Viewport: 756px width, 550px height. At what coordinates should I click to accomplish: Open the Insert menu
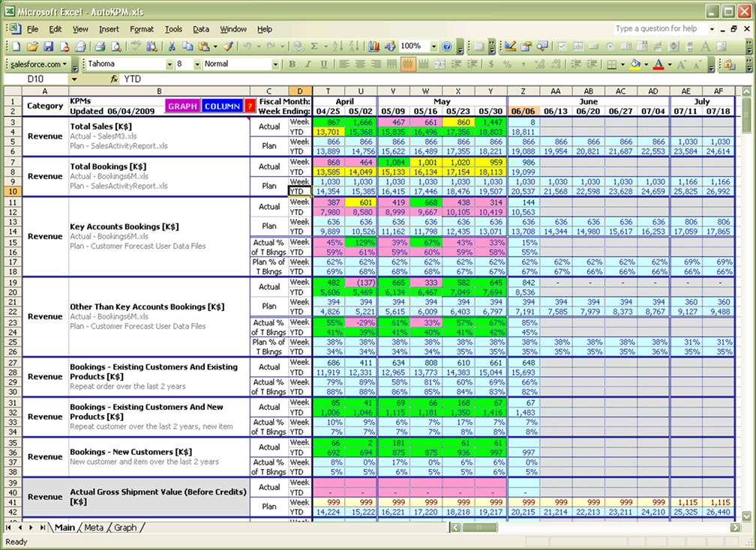pyautogui.click(x=109, y=29)
